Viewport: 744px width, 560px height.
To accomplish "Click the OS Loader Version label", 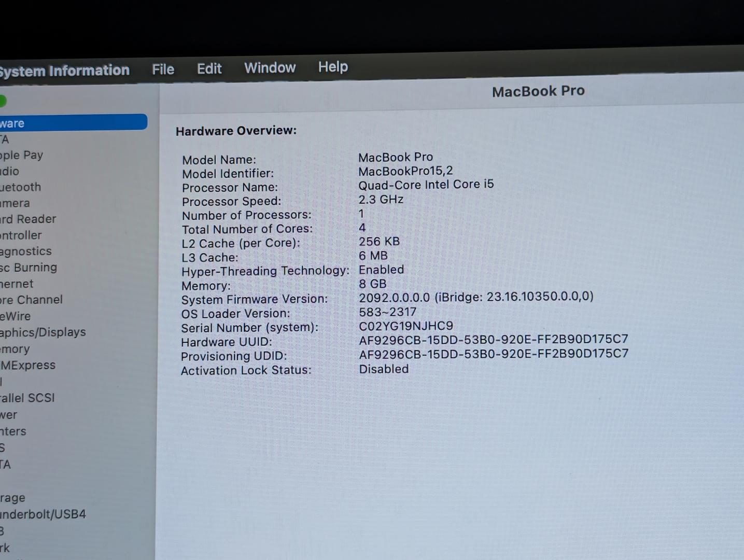I will pyautogui.click(x=235, y=314).
